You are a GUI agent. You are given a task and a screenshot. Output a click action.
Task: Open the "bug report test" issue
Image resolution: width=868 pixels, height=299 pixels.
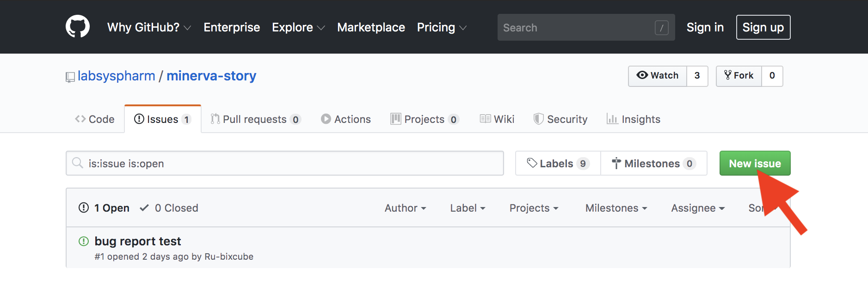(138, 241)
